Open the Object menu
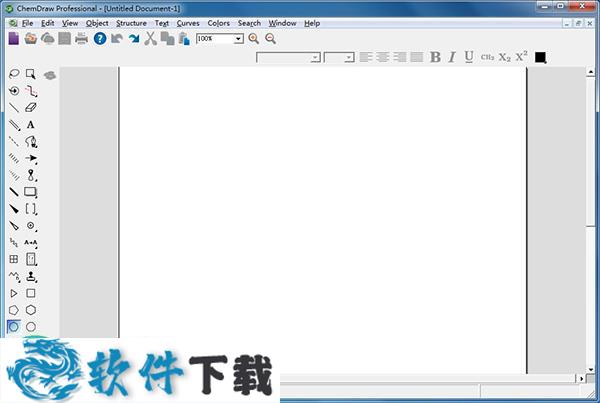Screen dimensions: 600x403 [x=97, y=23]
